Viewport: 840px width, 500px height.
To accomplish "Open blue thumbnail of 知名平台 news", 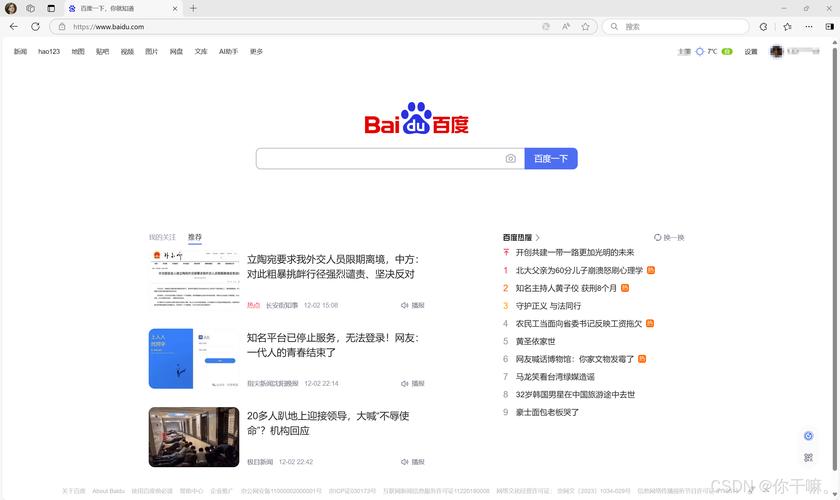I will 194,359.
